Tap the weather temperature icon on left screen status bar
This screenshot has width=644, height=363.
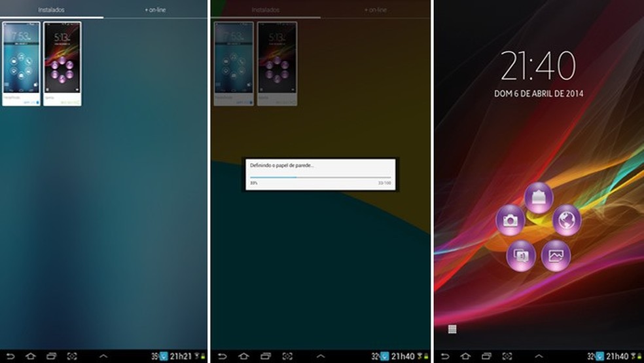164,356
